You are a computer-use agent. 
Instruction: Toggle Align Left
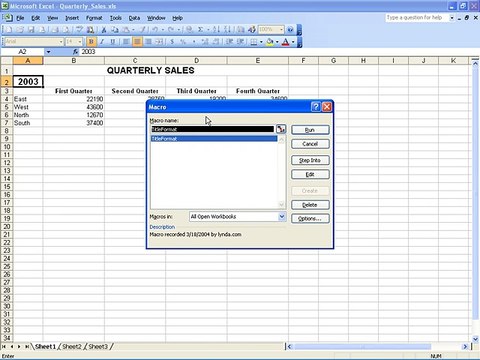click(126, 42)
